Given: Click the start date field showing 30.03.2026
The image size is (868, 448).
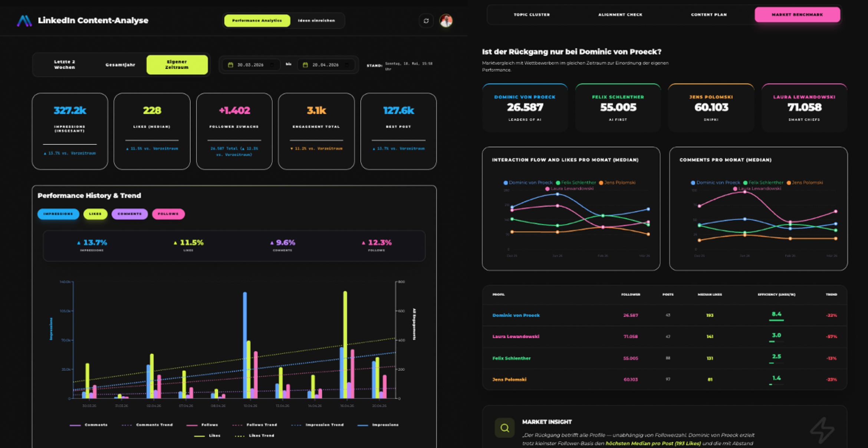Looking at the screenshot, I should (x=251, y=65).
